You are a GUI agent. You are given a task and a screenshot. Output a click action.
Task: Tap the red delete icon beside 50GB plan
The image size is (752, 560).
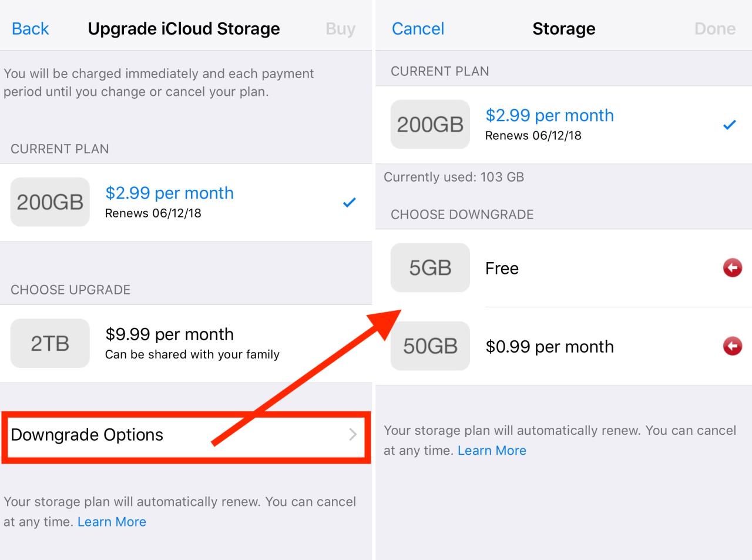coord(732,346)
